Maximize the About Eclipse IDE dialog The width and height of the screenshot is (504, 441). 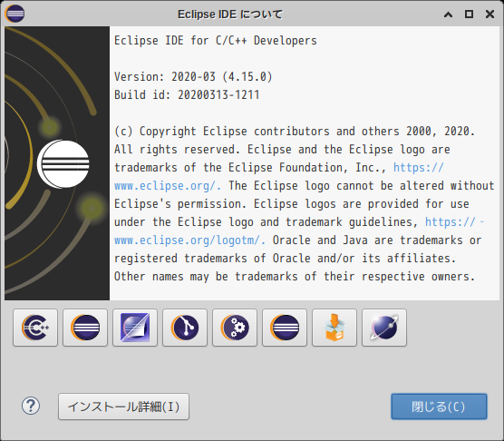point(469,15)
